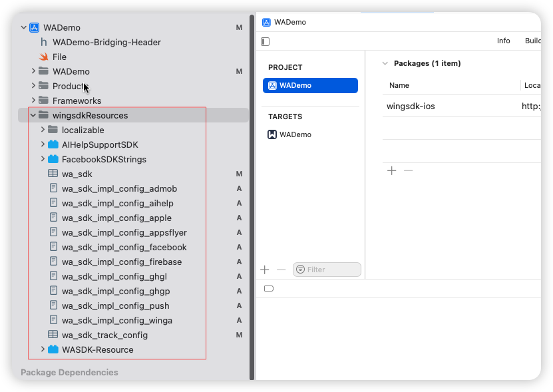The width and height of the screenshot is (553, 392).
Task: Click the Products folder icon
Action: pos(43,86)
